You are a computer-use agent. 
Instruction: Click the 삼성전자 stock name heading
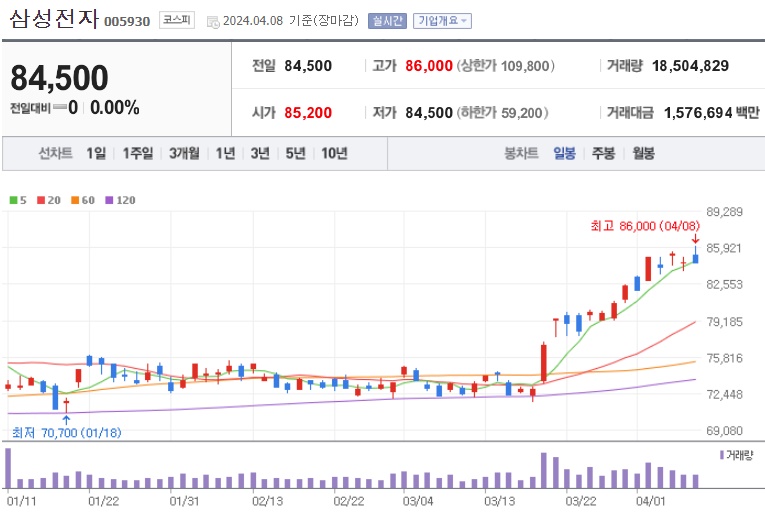click(54, 19)
